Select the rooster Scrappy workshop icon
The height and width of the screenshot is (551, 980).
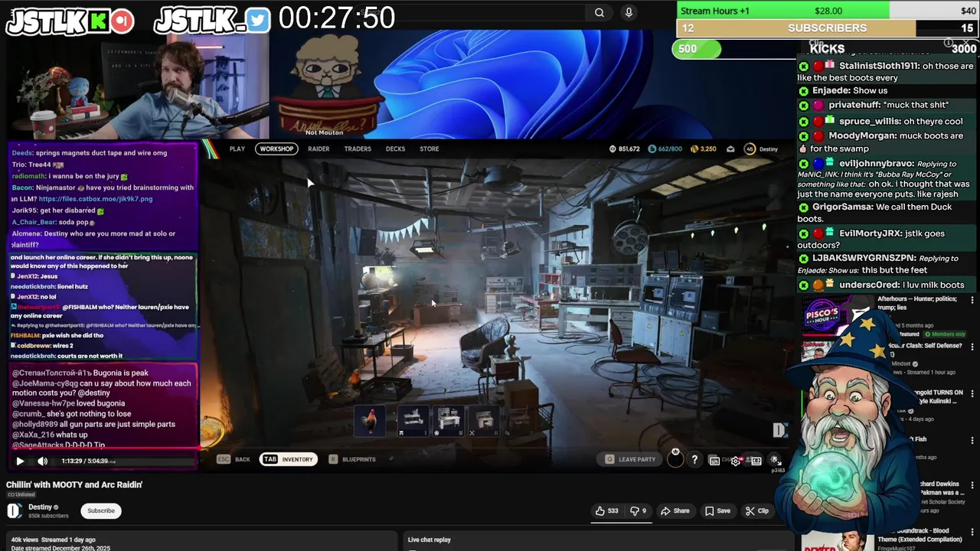[x=370, y=421]
